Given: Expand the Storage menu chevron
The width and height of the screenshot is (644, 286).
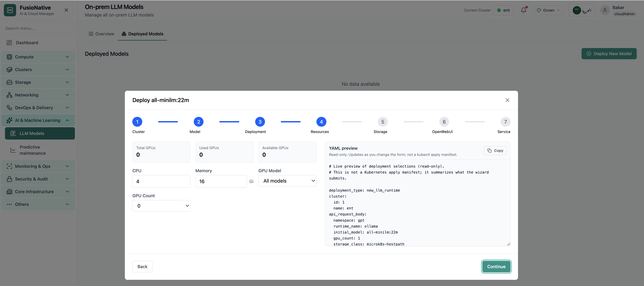Looking at the screenshot, I should coord(67,82).
